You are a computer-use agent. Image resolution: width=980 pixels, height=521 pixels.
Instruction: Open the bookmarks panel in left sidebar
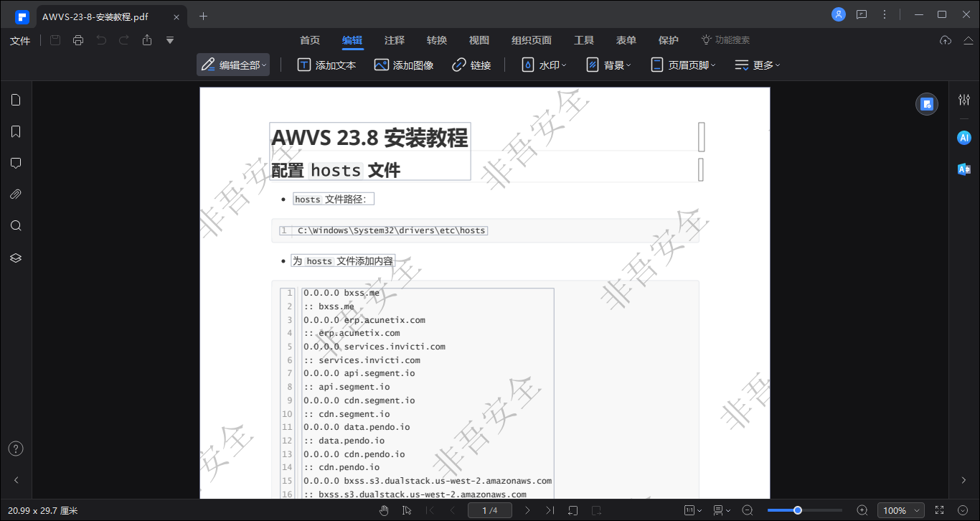click(16, 131)
